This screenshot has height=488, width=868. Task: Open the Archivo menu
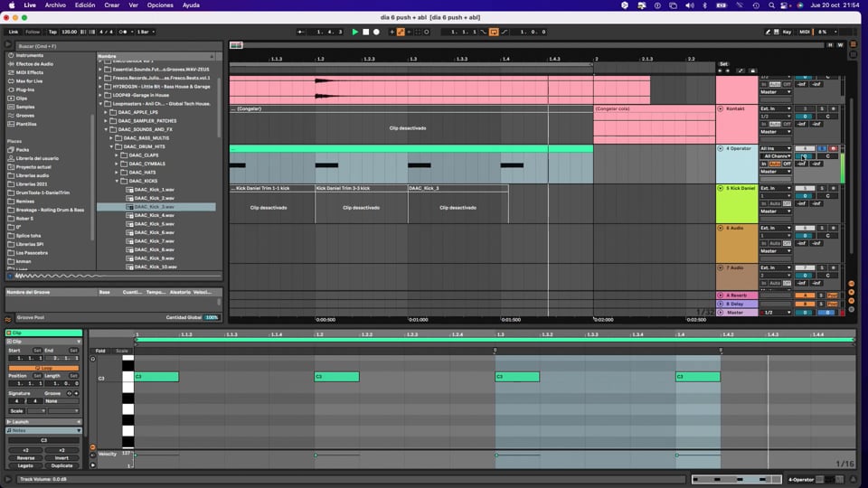pos(55,5)
